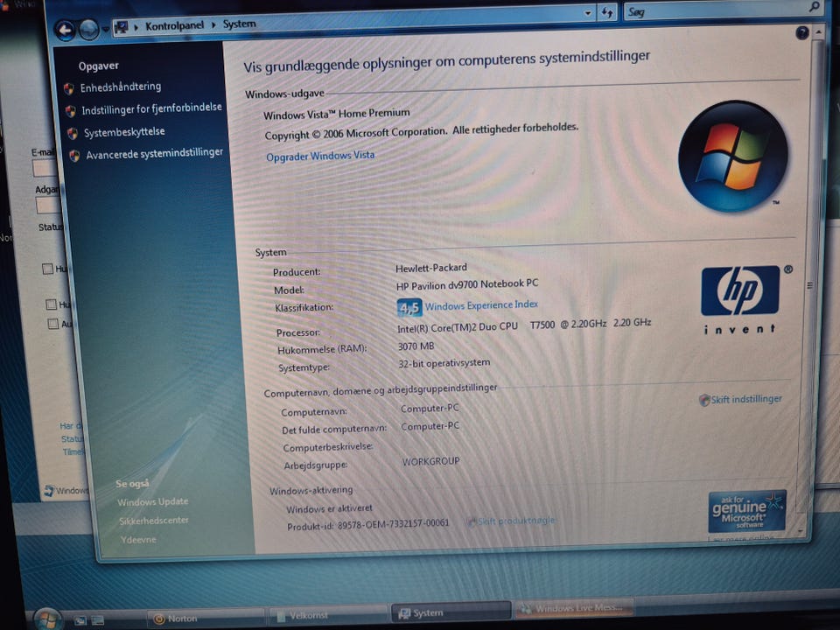
Task: Open the Windows Experience Index link
Action: click(481, 305)
